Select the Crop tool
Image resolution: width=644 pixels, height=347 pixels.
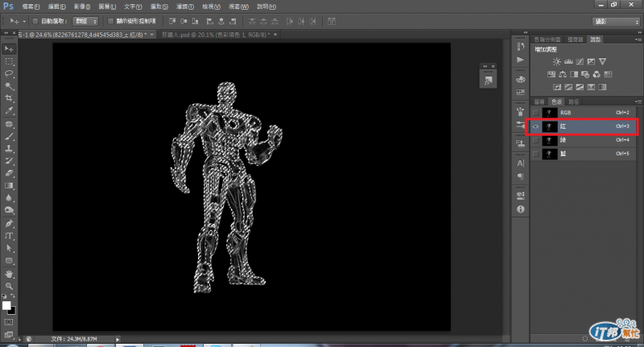point(9,97)
